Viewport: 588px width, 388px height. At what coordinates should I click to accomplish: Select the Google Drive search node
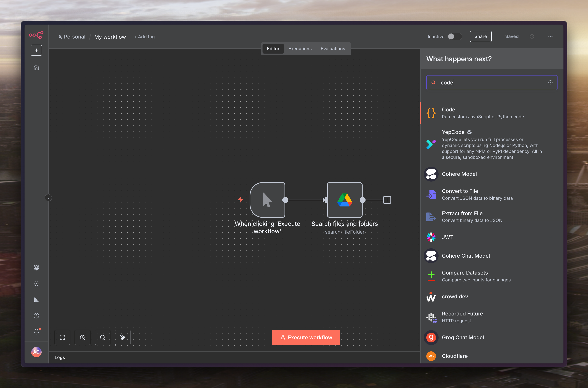[345, 200]
